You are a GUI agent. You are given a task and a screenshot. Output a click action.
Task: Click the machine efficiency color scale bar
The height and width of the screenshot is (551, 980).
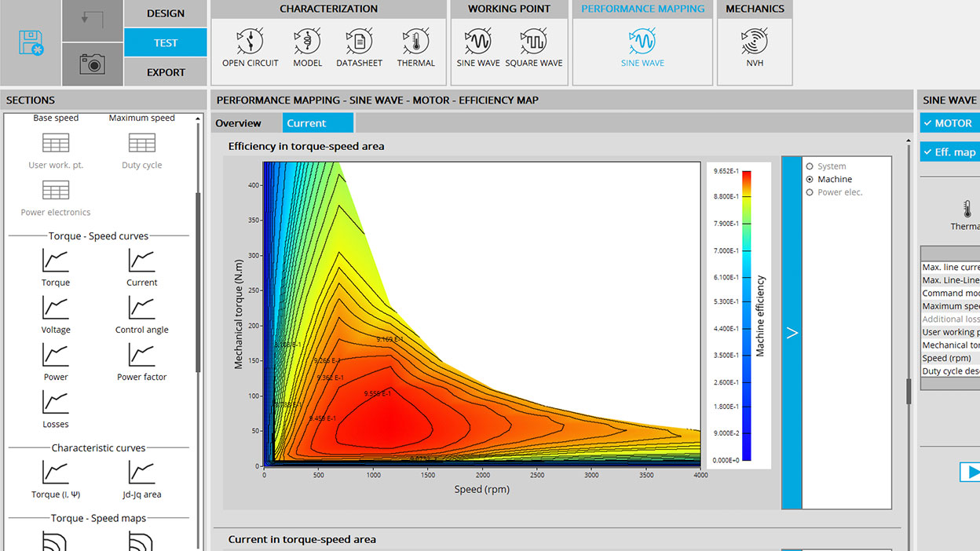(x=746, y=314)
